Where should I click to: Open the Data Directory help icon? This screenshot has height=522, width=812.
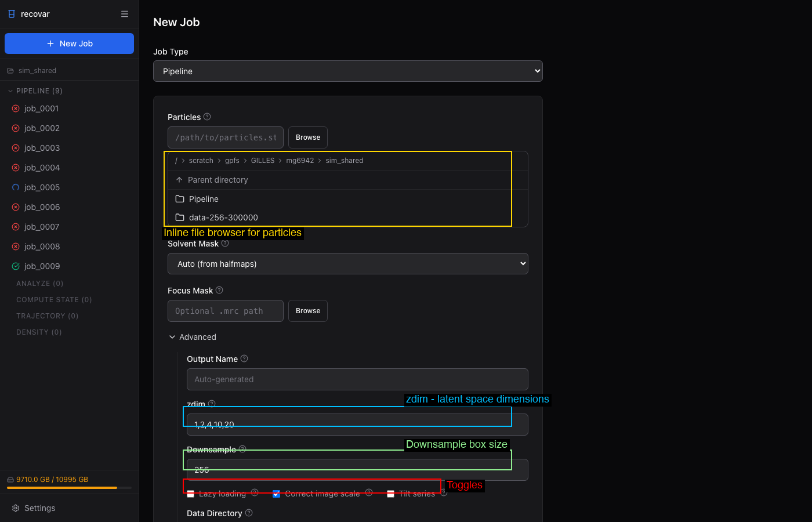[x=249, y=513]
